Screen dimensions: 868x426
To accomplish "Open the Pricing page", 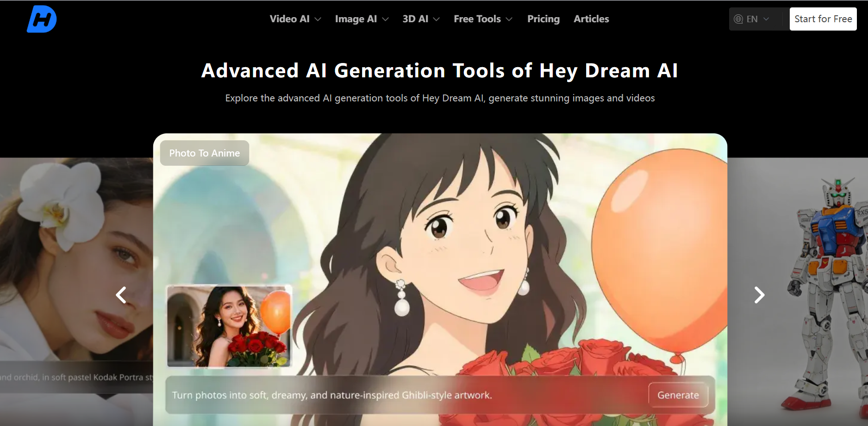I will (543, 19).
